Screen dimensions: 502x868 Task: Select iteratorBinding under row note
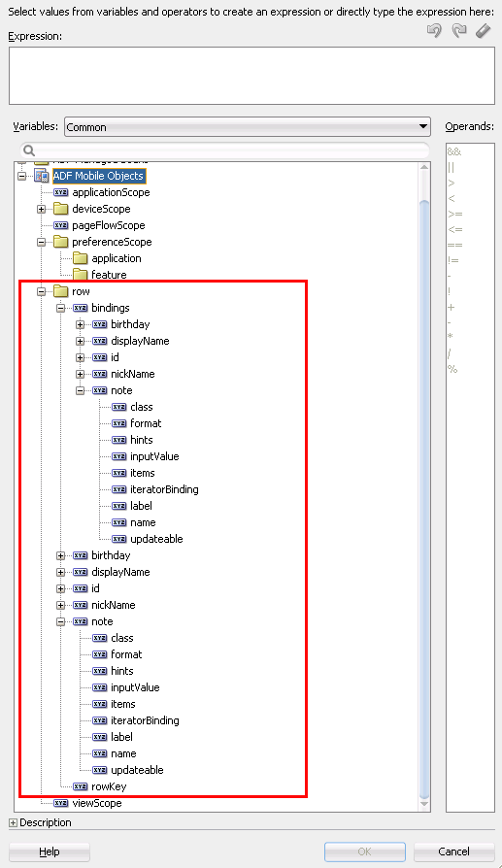pyautogui.click(x=145, y=720)
